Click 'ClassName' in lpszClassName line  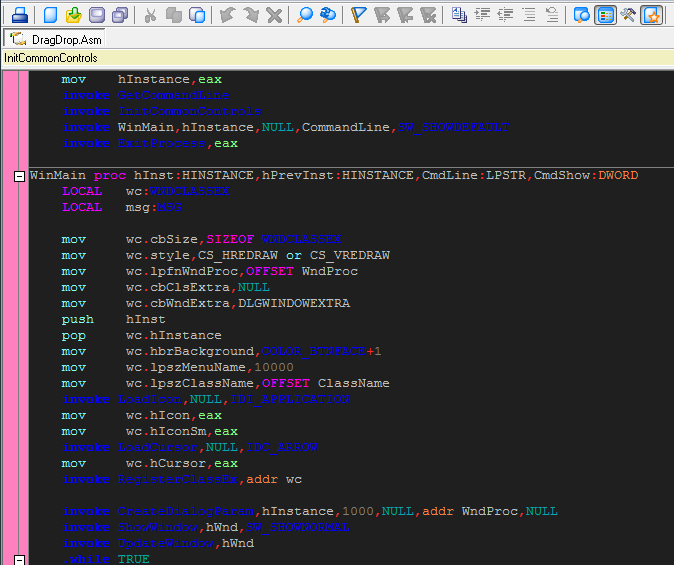[353, 384]
